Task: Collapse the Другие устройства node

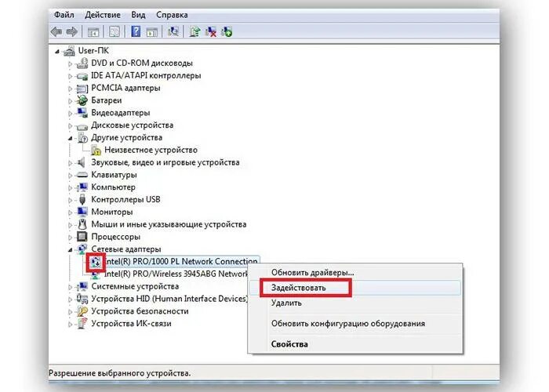Action: coord(70,138)
